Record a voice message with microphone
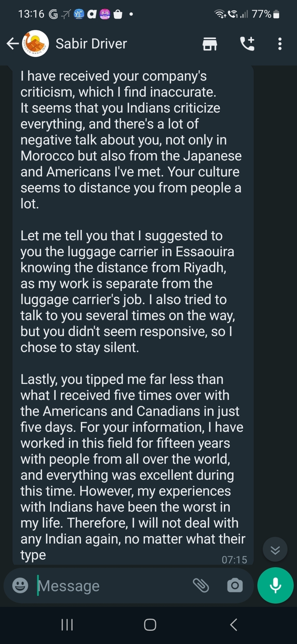 tap(275, 585)
